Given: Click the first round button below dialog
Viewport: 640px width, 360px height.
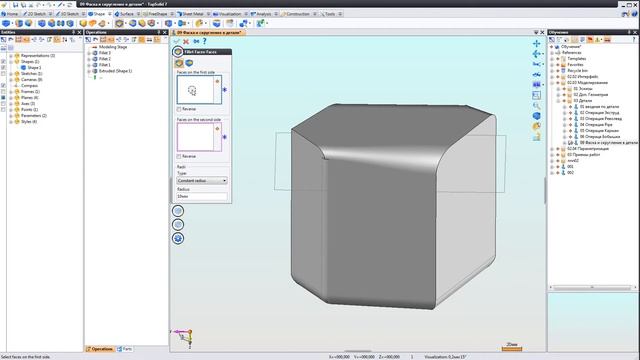Looking at the screenshot, I should point(178,211).
